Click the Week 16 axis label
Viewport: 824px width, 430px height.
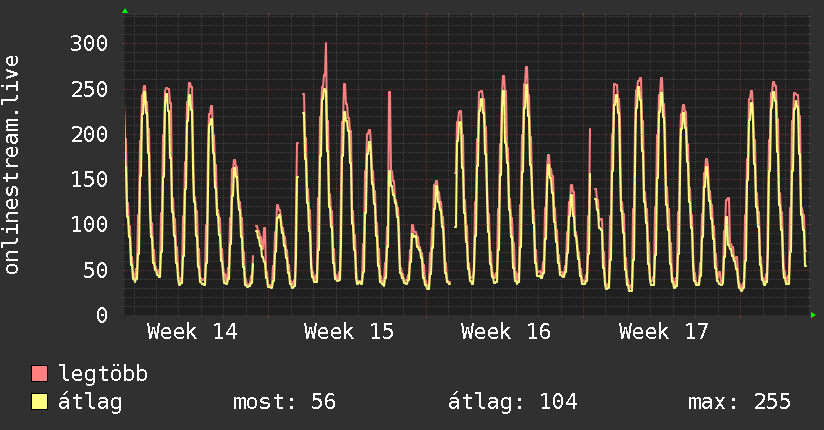point(506,332)
